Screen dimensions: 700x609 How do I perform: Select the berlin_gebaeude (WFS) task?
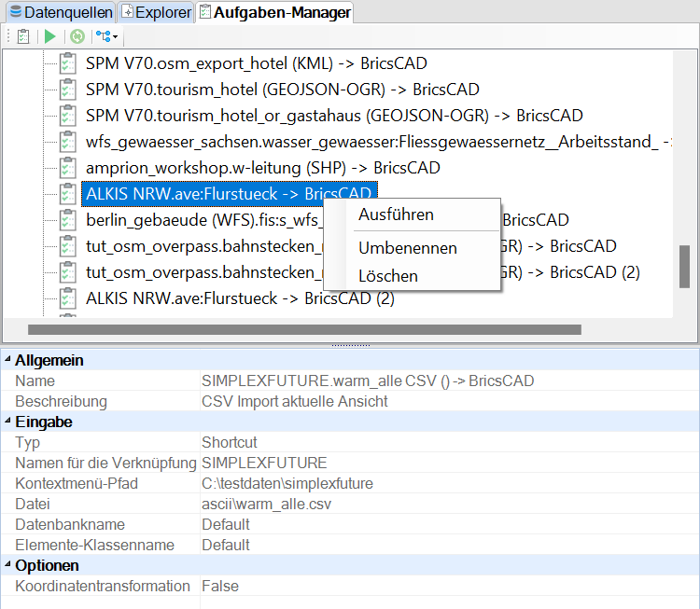(203, 220)
